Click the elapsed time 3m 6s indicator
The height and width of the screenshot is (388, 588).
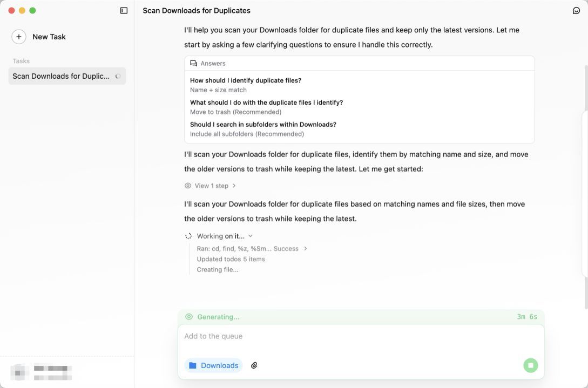point(527,317)
